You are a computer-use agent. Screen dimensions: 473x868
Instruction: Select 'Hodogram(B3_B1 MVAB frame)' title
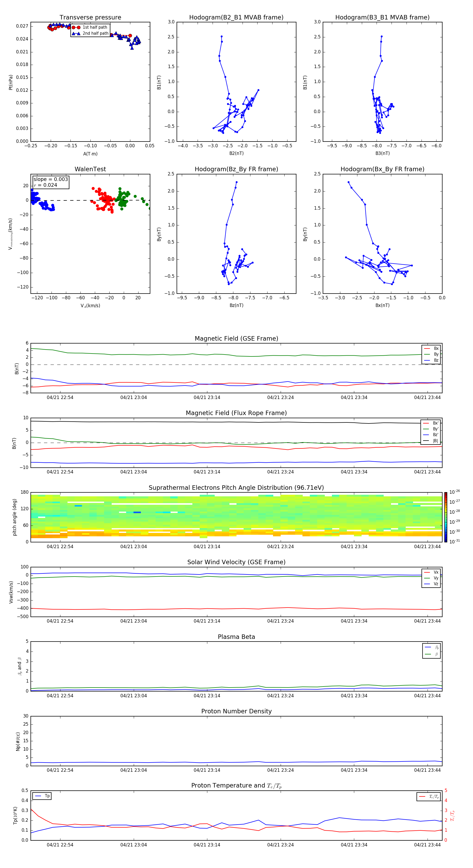(x=382, y=18)
